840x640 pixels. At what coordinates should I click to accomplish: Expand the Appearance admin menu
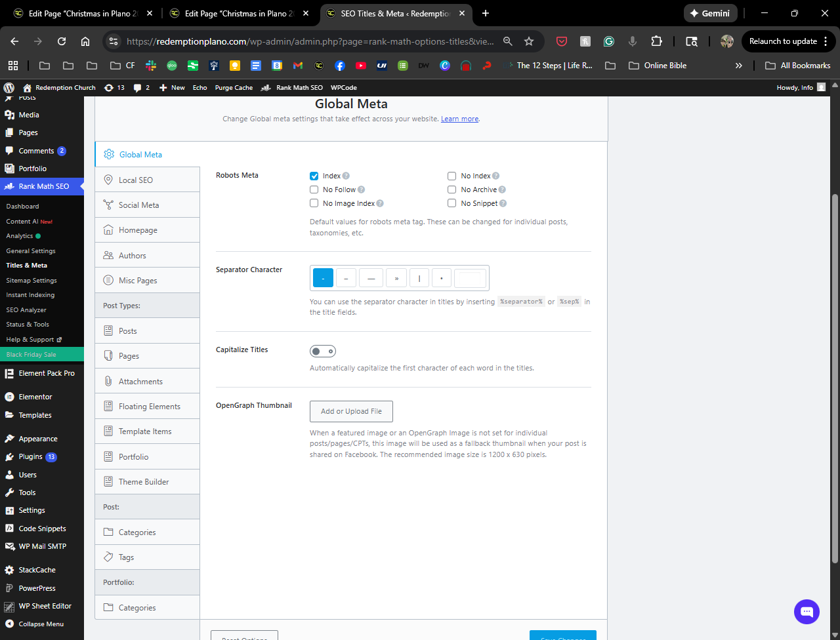tap(37, 439)
